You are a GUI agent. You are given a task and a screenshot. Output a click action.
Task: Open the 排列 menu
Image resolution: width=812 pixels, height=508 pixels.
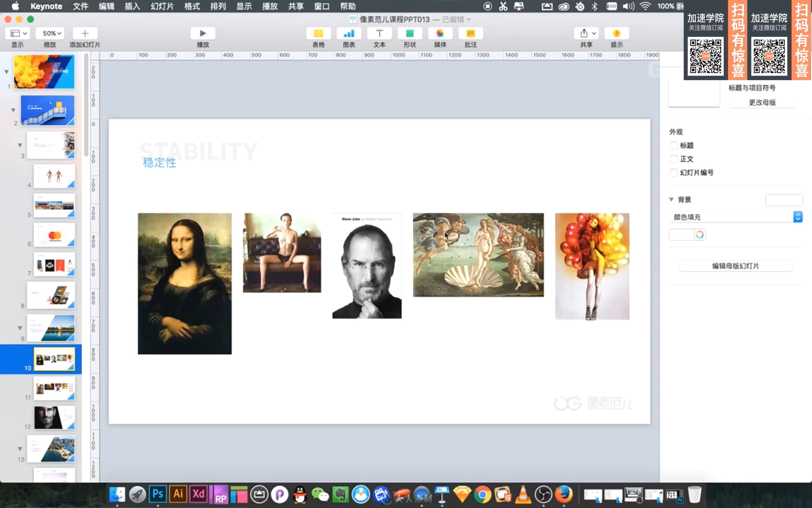[218, 6]
